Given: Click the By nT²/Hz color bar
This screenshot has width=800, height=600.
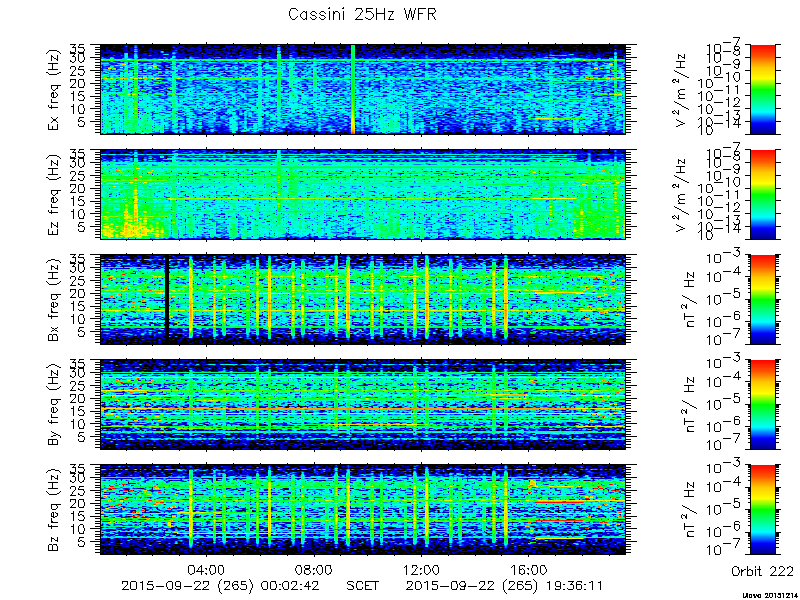Looking at the screenshot, I should tap(762, 405).
